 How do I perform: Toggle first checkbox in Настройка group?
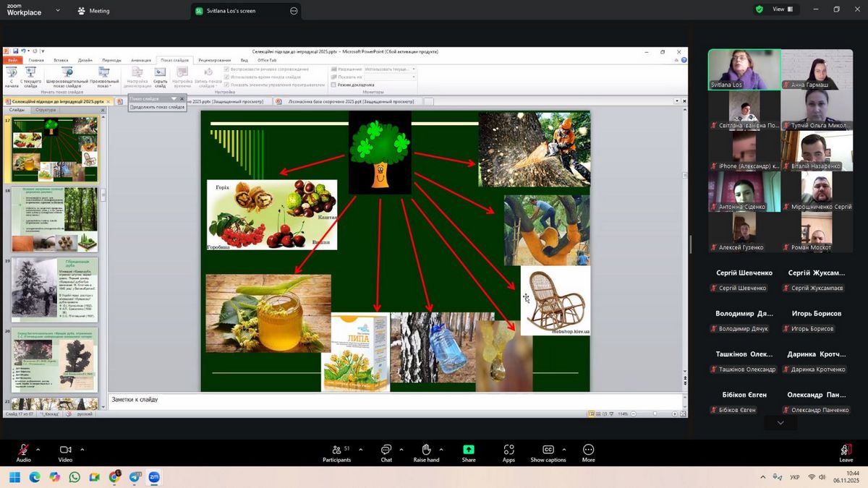click(x=227, y=69)
